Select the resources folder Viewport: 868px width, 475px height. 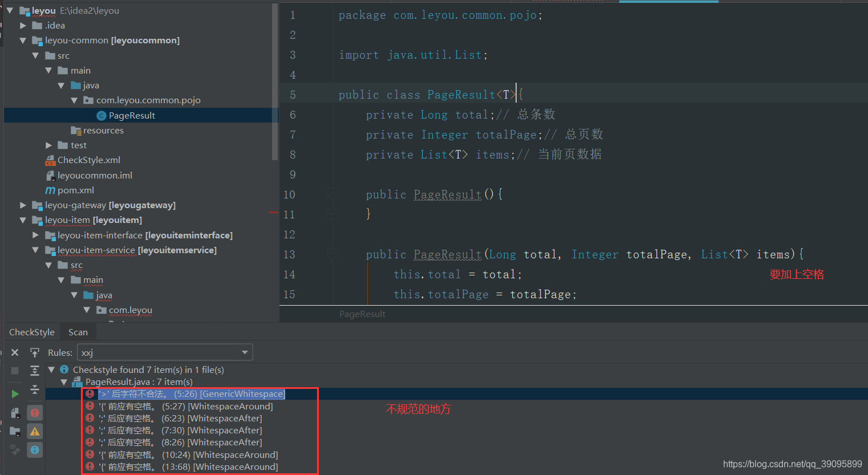pos(103,130)
